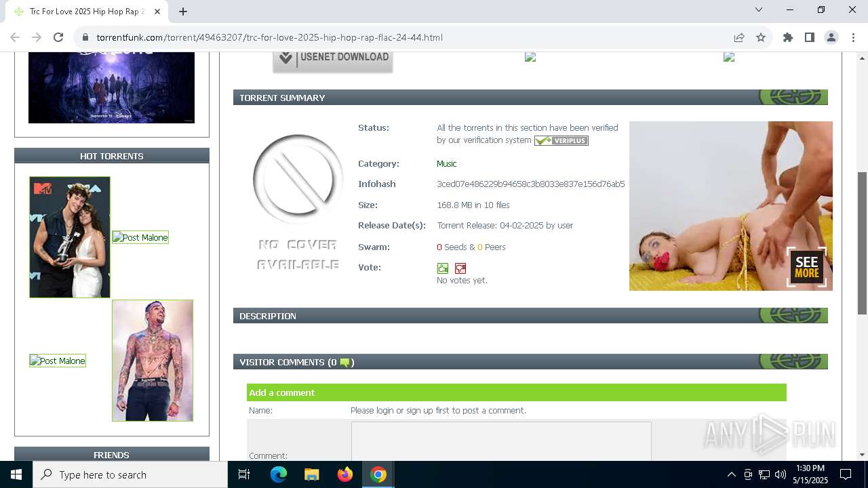868x488 pixels.
Task: Open the tattooed singer hot torrent thumbnail
Action: (153, 361)
